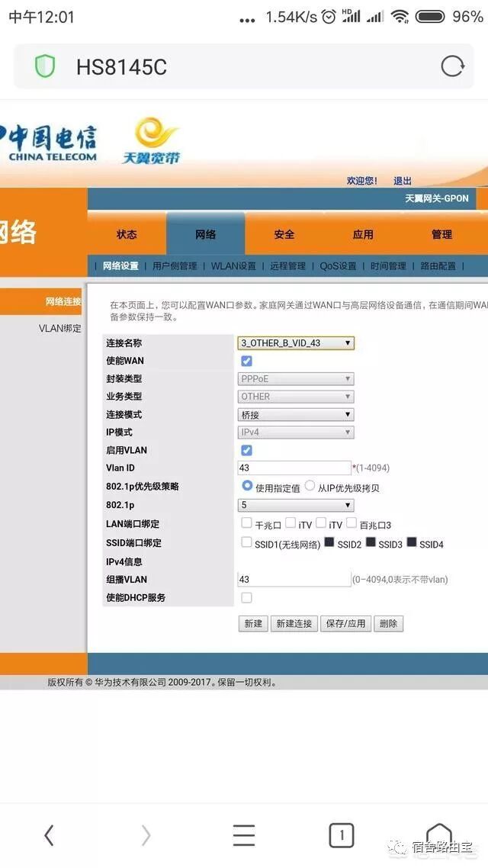This screenshot has width=488, height=868.
Task: Open the 时间管理 submenu item
Action: [388, 265]
